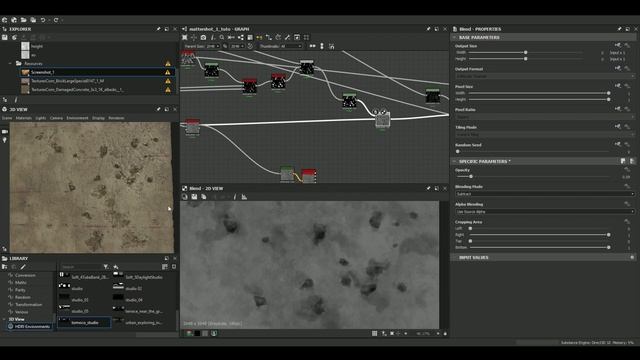The image size is (640, 360).
Task: Toggle Output Format inheritance icon
Action: click(618, 69)
